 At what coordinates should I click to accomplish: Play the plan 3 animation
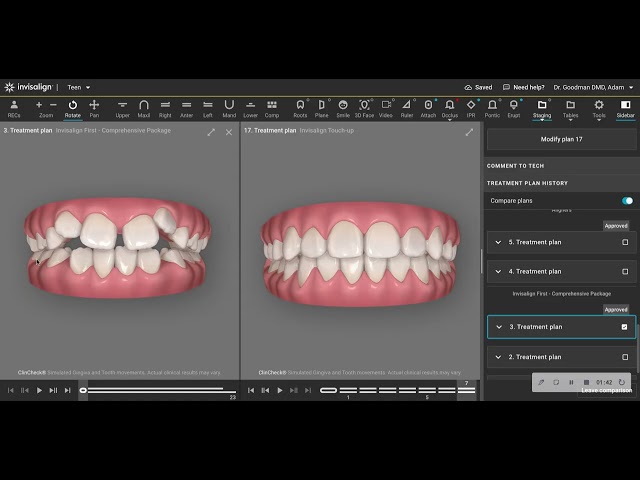[x=39, y=390]
